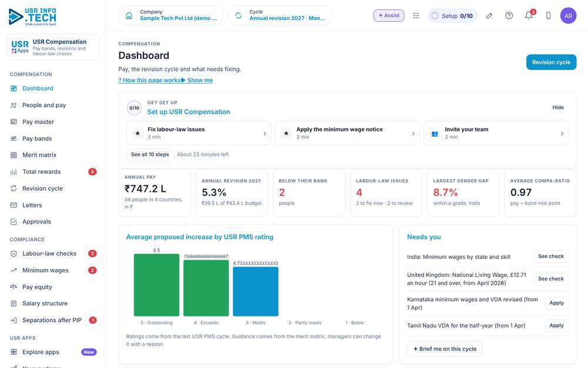Open Minimum wages section
The width and height of the screenshot is (588, 368).
54,270
